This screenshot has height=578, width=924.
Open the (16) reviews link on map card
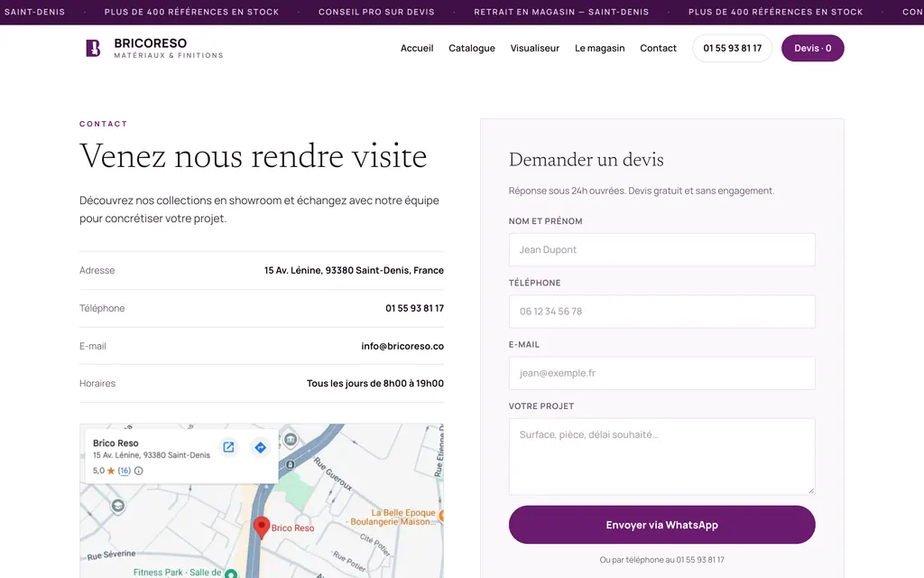[x=124, y=471]
